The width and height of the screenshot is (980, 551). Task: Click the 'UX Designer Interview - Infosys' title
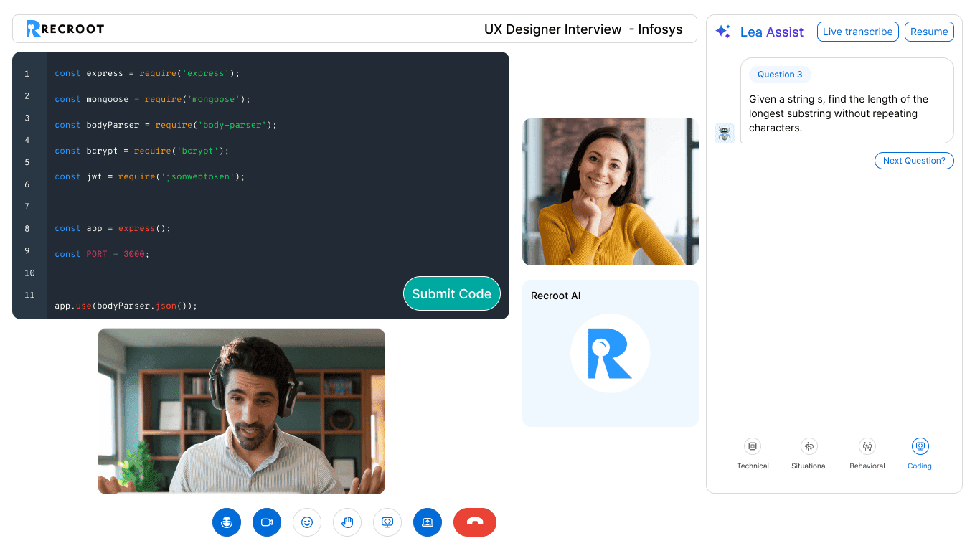tap(583, 29)
